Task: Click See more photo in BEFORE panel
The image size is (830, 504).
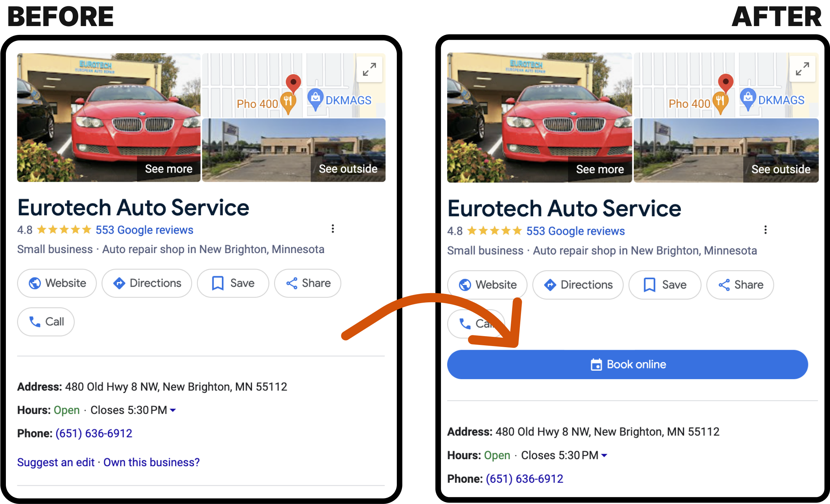Action: point(109,118)
